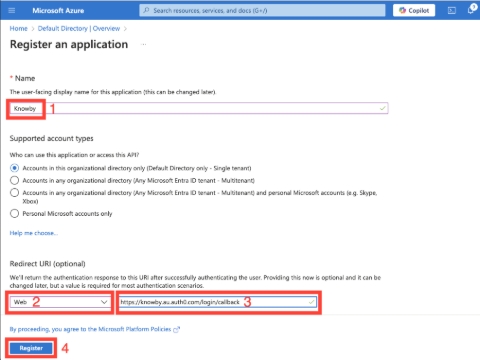This screenshot has height=360, width=480.
Task: View notifications bell icon
Action: click(x=471, y=9)
